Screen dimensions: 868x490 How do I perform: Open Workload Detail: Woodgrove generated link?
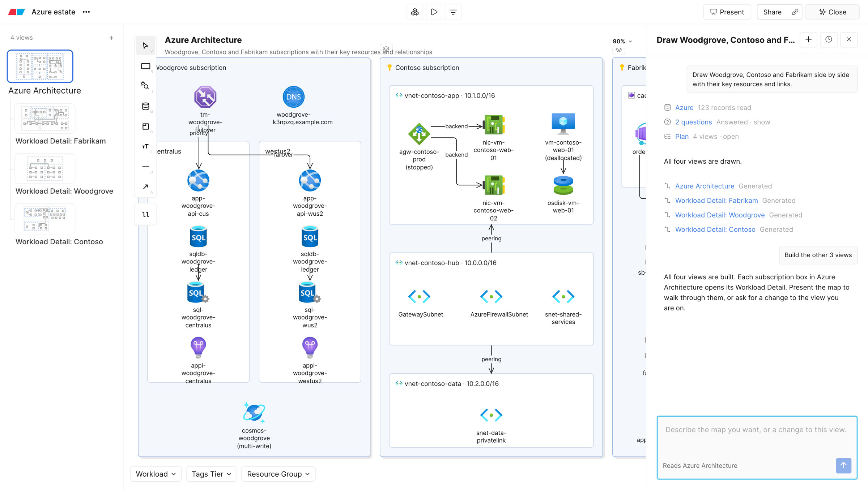[x=720, y=215]
